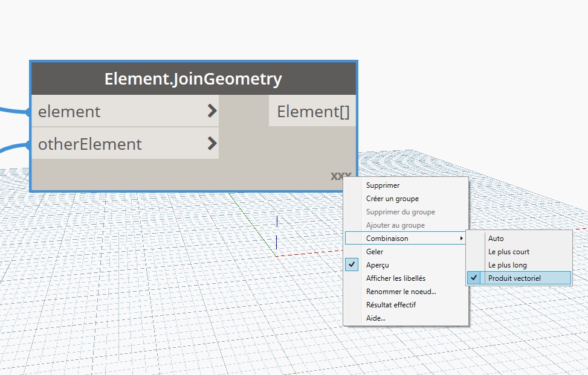
Task: Click the cross-product lacing icon on node
Action: 340,176
